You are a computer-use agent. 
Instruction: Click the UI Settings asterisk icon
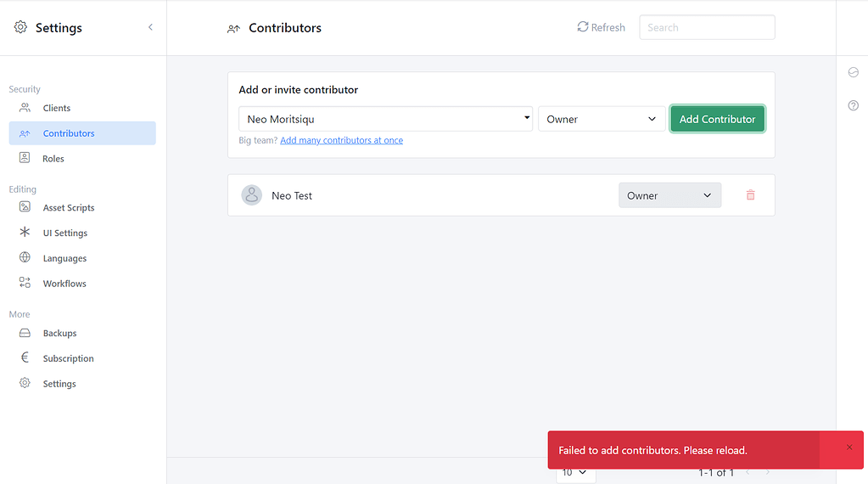pyautogui.click(x=25, y=232)
